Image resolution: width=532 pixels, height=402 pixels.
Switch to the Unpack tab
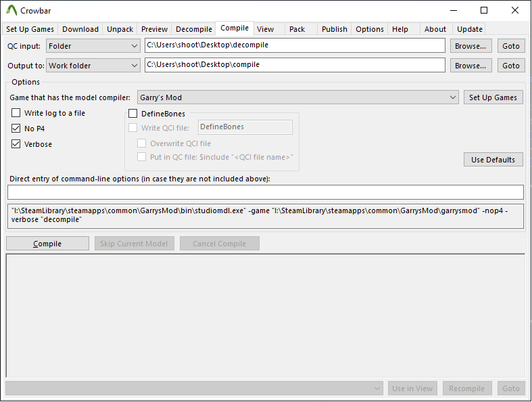(120, 29)
